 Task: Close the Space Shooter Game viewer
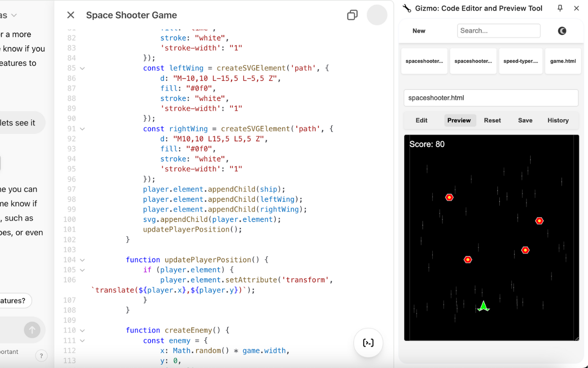pos(70,15)
